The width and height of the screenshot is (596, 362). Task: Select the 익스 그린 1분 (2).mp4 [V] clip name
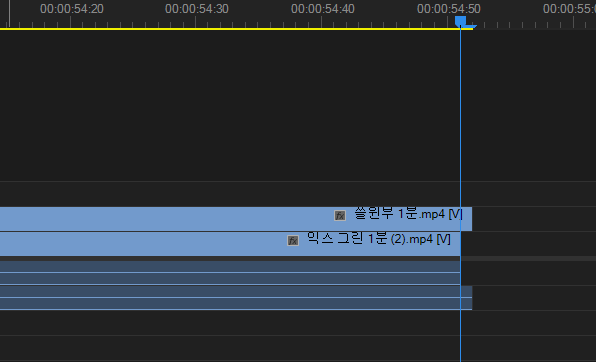point(379,239)
